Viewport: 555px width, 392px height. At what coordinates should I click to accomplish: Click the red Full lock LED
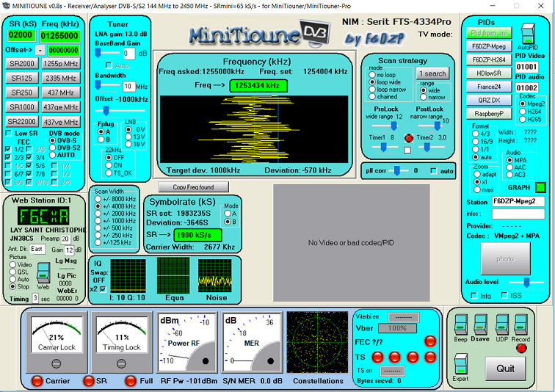coord(131,381)
